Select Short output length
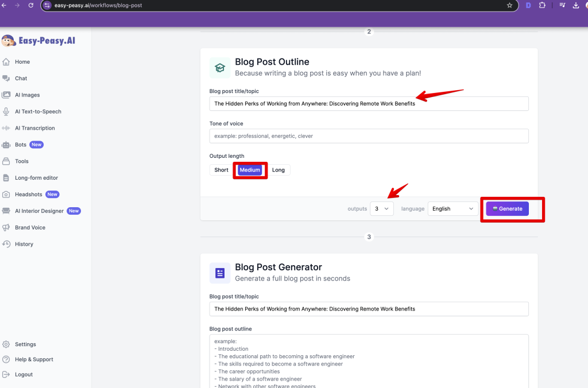Viewport: 588px width, 388px height. pos(221,170)
